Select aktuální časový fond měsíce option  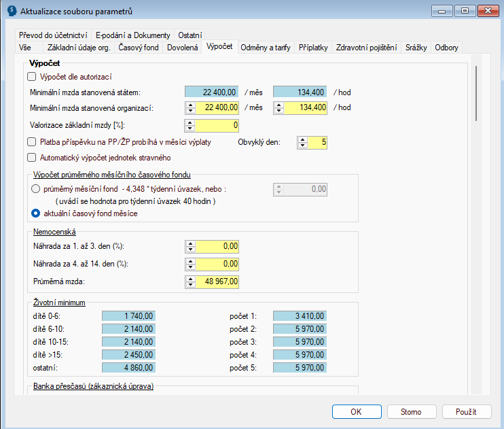(x=35, y=213)
